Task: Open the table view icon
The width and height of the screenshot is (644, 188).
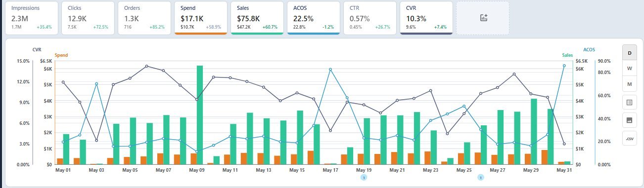Action: 629,103
